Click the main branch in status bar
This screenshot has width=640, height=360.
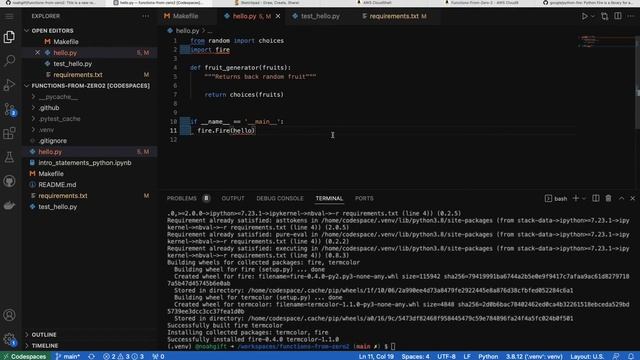click(67, 356)
